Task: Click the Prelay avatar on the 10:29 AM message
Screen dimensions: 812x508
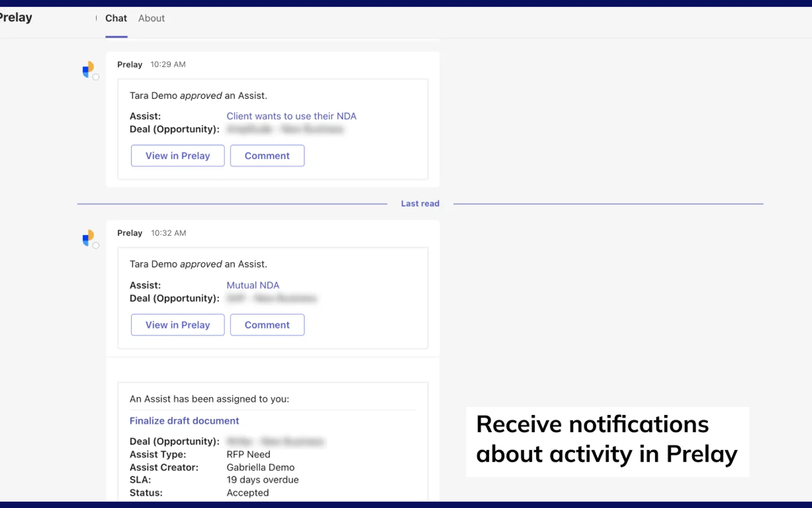Action: tap(89, 70)
